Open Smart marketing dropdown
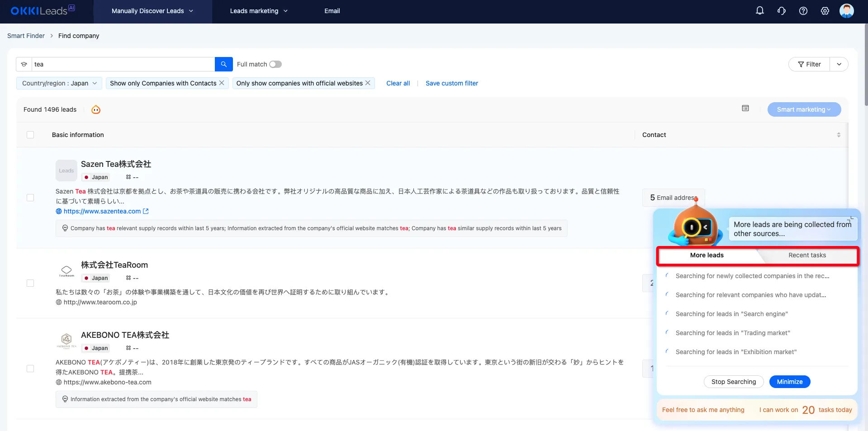 [804, 109]
